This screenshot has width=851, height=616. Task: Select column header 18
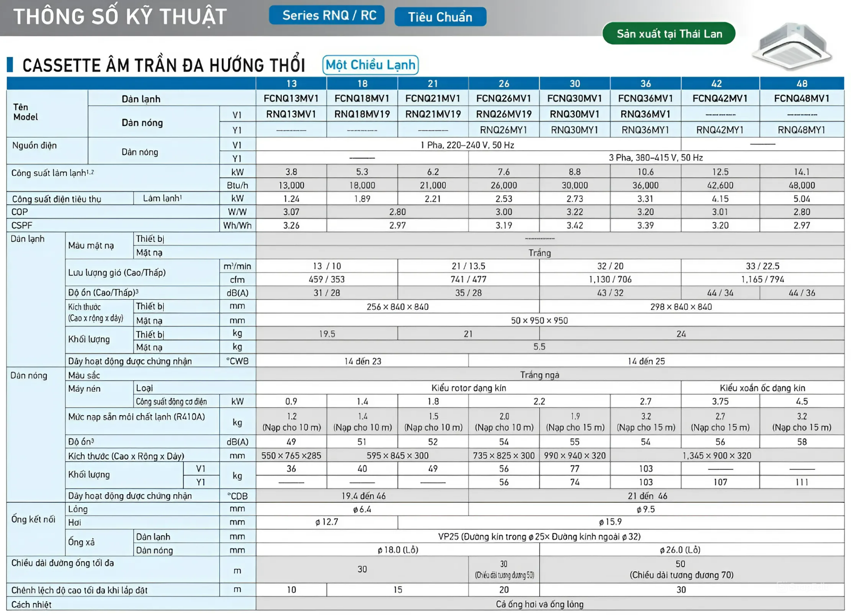pos(362,83)
